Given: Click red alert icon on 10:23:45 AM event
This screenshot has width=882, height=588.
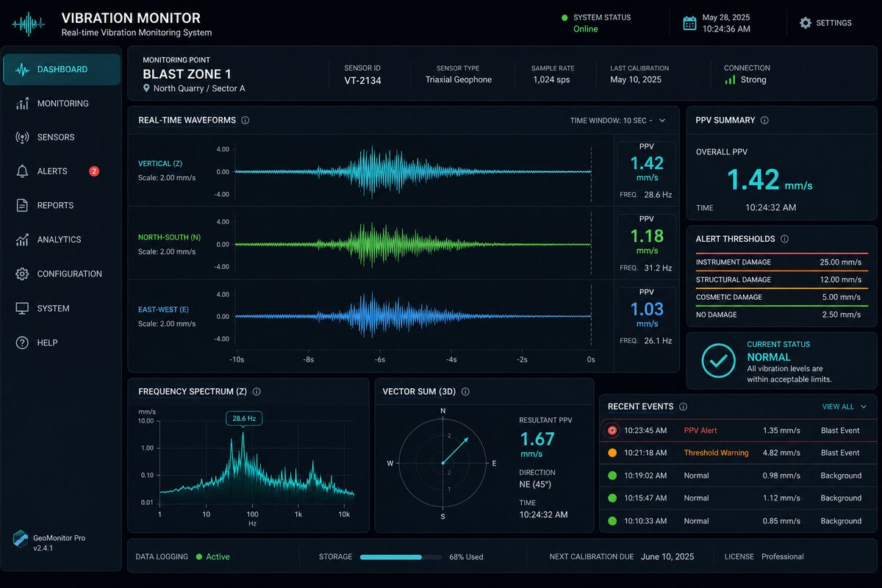Looking at the screenshot, I should click(x=612, y=430).
